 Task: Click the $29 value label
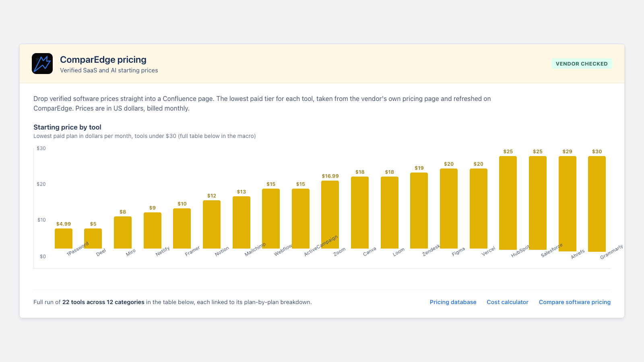pos(568,152)
